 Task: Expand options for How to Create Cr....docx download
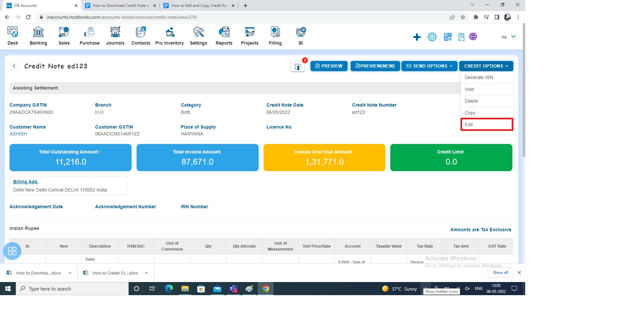click(x=146, y=273)
